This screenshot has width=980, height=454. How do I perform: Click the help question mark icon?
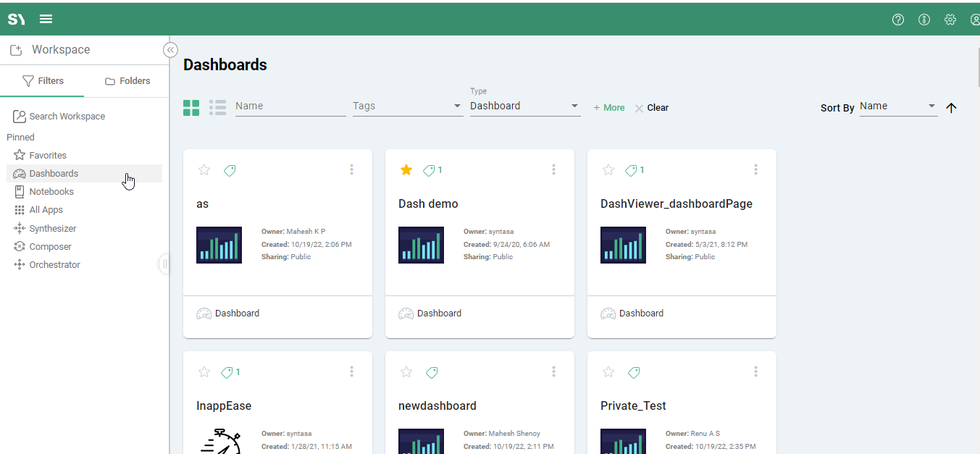898,20
